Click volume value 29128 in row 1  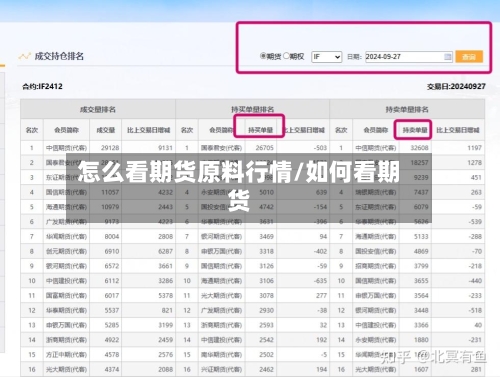click(x=110, y=148)
